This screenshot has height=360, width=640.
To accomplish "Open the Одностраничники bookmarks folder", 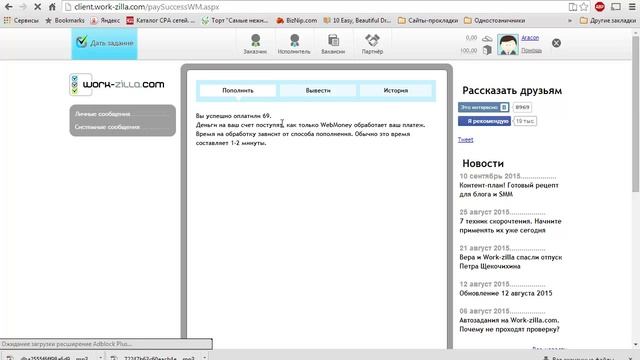I will [495, 20].
